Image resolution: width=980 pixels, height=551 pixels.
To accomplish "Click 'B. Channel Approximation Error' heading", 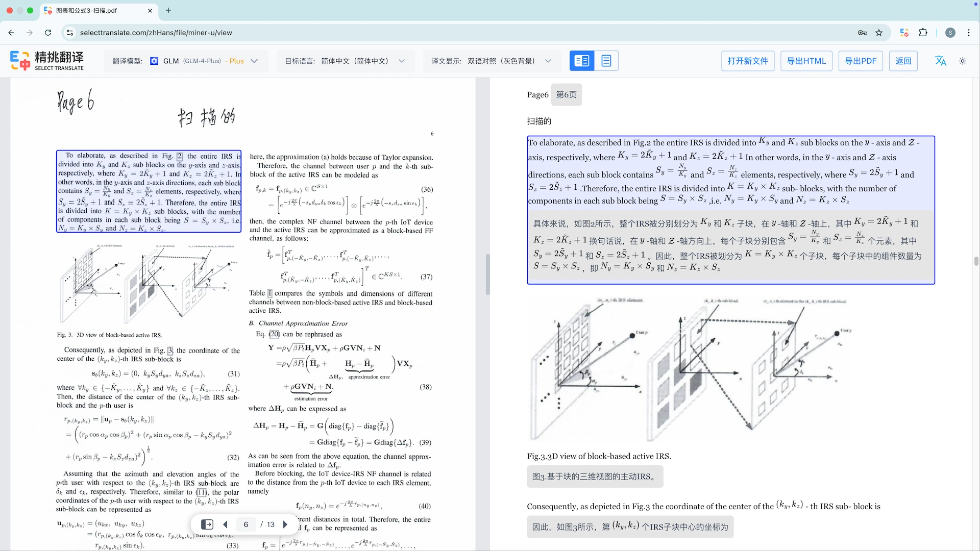I will click(x=298, y=323).
